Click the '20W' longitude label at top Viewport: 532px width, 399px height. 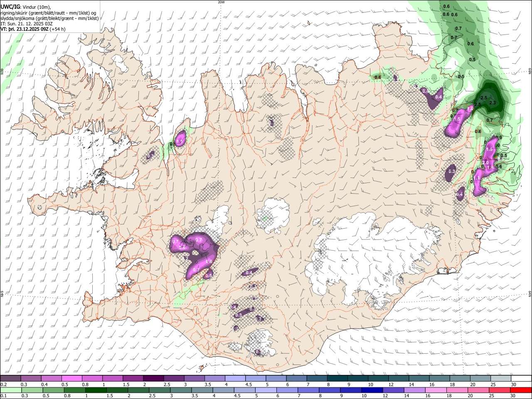point(222,2)
